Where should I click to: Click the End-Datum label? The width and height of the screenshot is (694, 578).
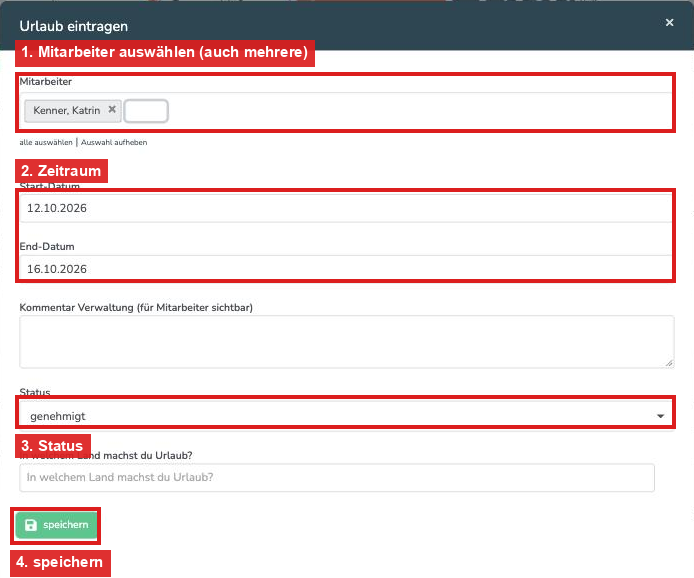click(47, 247)
